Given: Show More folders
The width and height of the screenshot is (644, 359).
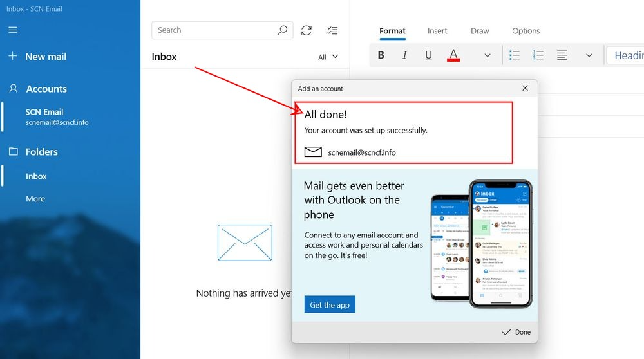Looking at the screenshot, I should coord(35,199).
